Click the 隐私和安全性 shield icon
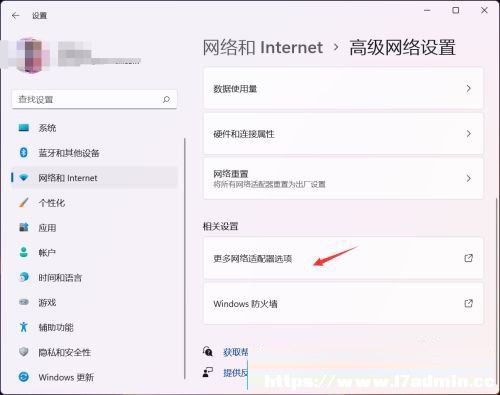Image resolution: width=500 pixels, height=395 pixels. pos(24,352)
